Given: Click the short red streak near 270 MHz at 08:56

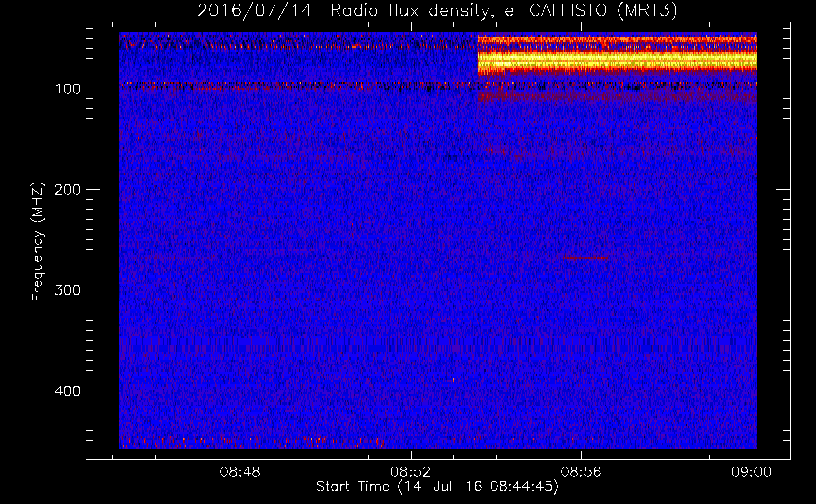Looking at the screenshot, I should click(x=587, y=258).
